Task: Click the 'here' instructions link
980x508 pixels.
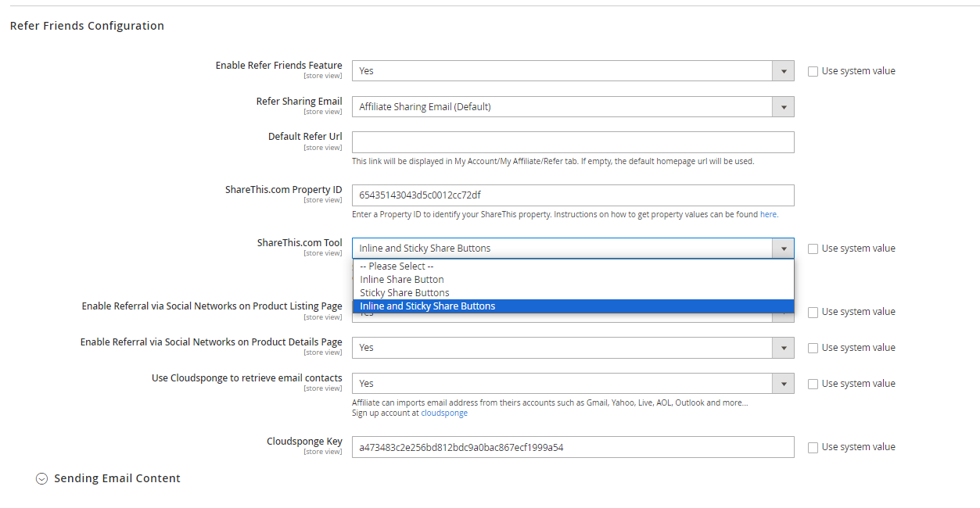Action: 768,214
